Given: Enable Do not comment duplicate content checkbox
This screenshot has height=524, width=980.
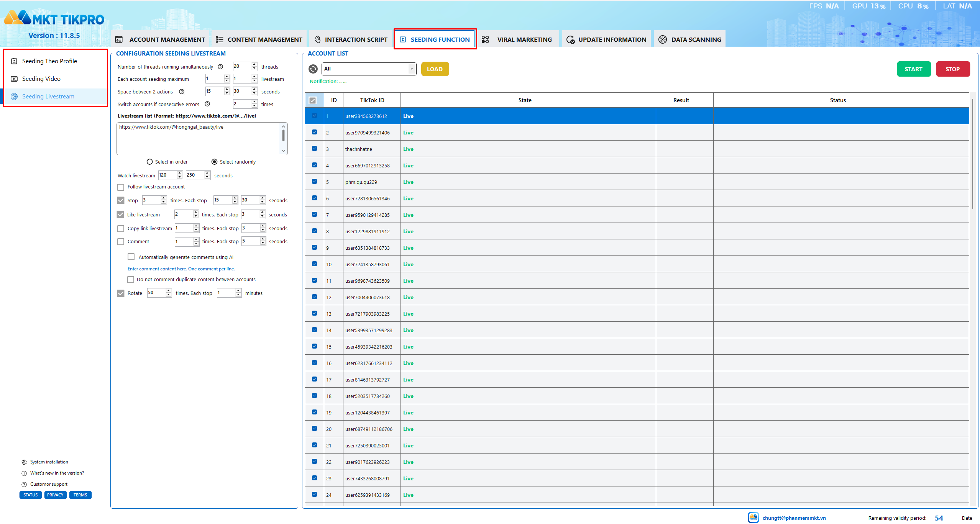Looking at the screenshot, I should click(x=131, y=280).
